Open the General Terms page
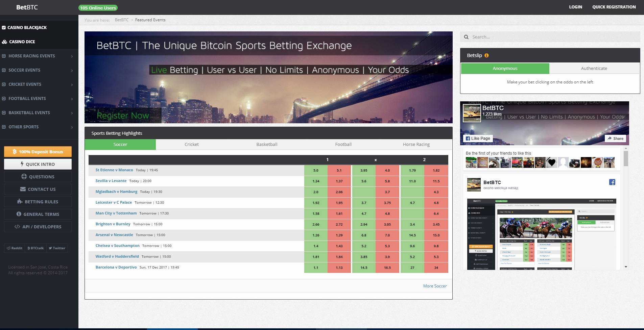 click(x=38, y=214)
